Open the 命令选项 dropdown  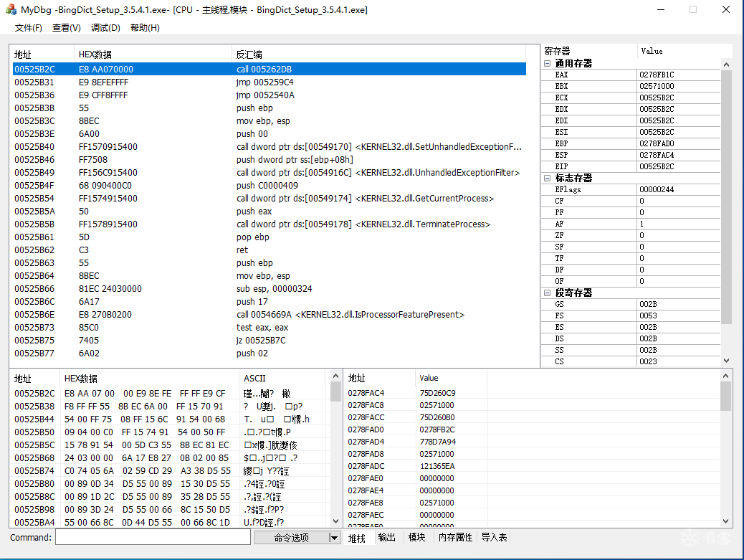point(334,538)
